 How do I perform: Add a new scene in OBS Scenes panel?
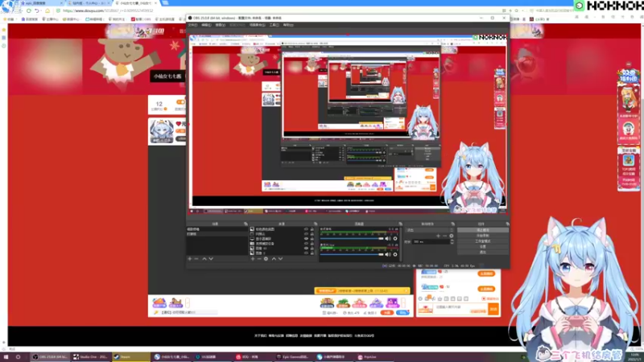point(189,258)
